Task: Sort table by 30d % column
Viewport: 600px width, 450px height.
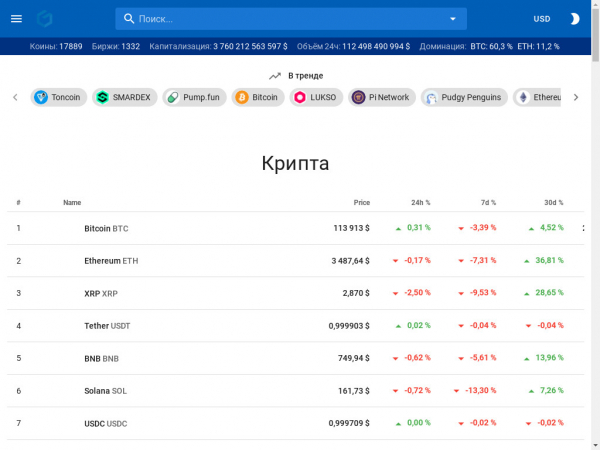Action: pos(554,202)
